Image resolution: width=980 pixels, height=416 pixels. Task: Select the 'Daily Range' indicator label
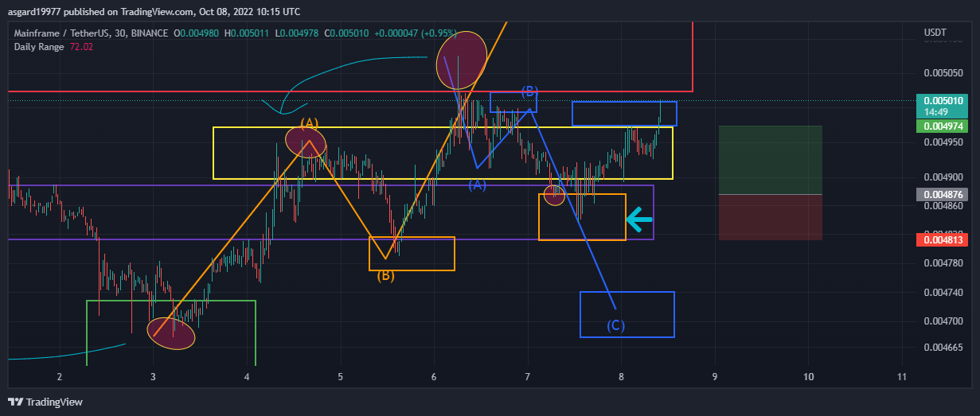[x=41, y=47]
